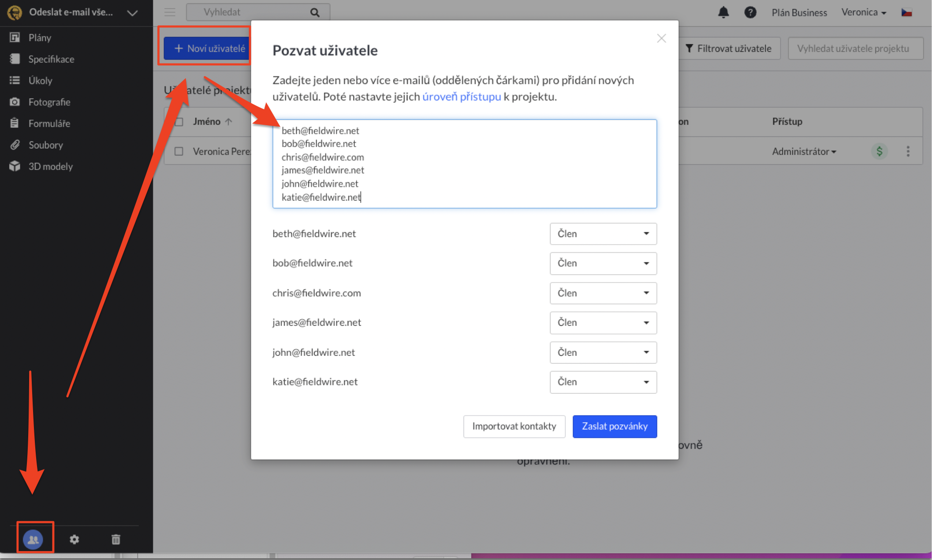Click the green dollar sign icon
The width and height of the screenshot is (932, 560).
pos(879,151)
